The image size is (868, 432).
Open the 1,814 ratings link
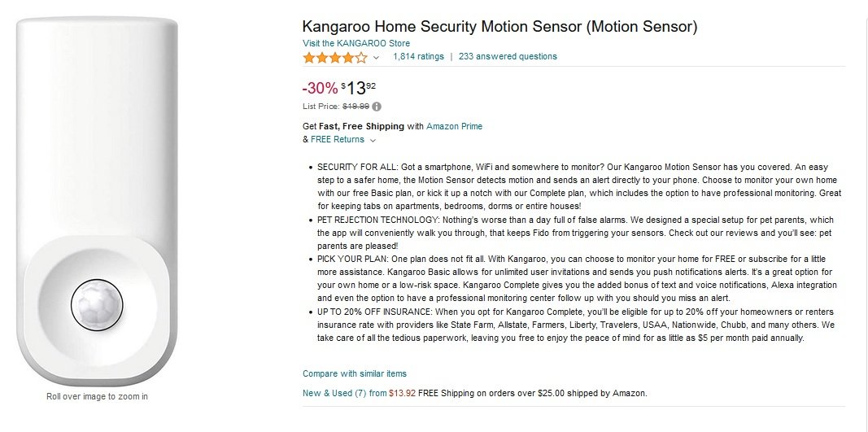[418, 56]
